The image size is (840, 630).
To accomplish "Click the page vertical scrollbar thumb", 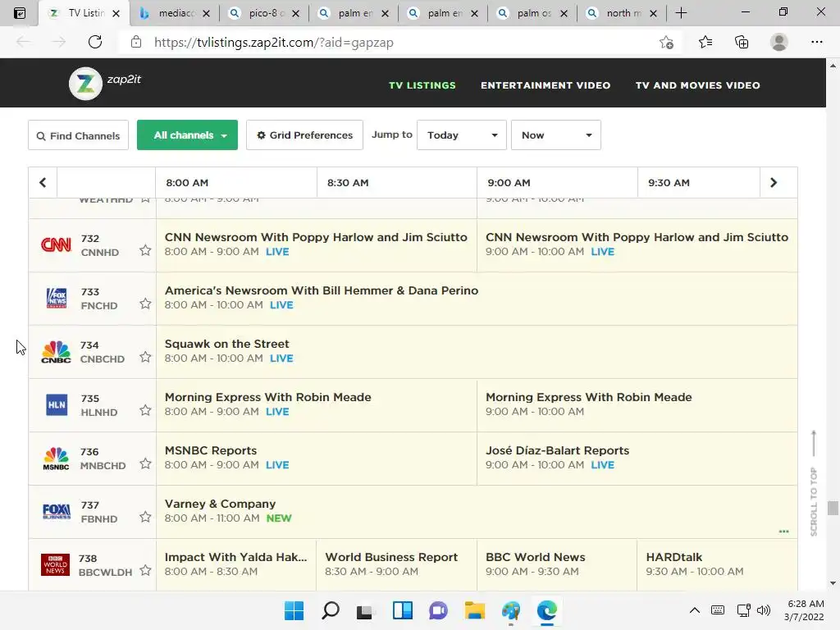I will pyautogui.click(x=833, y=507).
